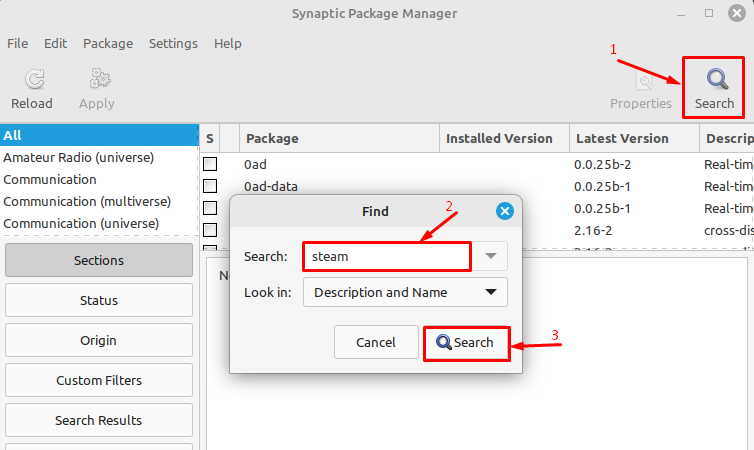Open the Package menu
Screen dimensions: 754x450
tap(108, 44)
